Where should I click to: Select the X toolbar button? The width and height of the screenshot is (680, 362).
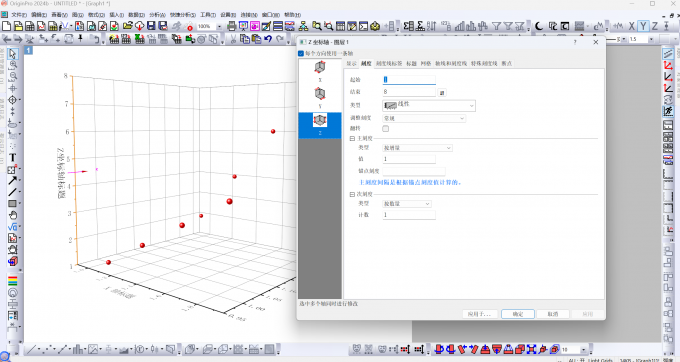coord(632,26)
